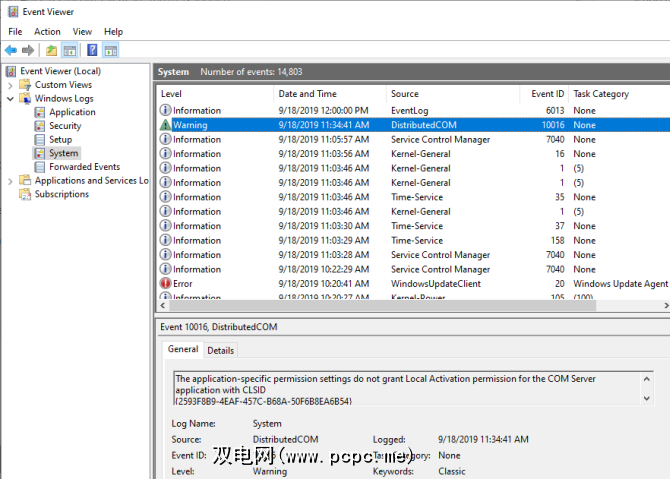Screen dimensions: 670x479
Task: Sort events by Date and Time column
Action: click(x=307, y=94)
